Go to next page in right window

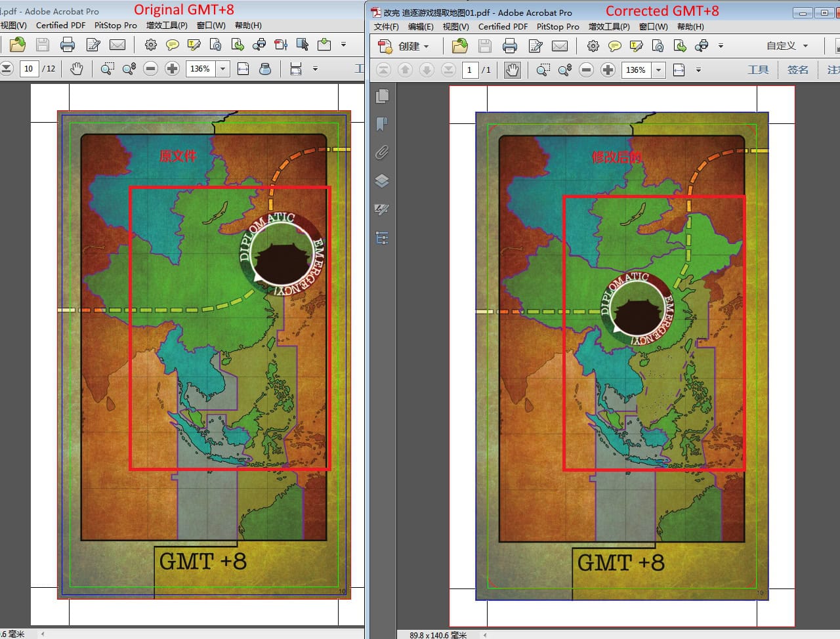point(427,70)
